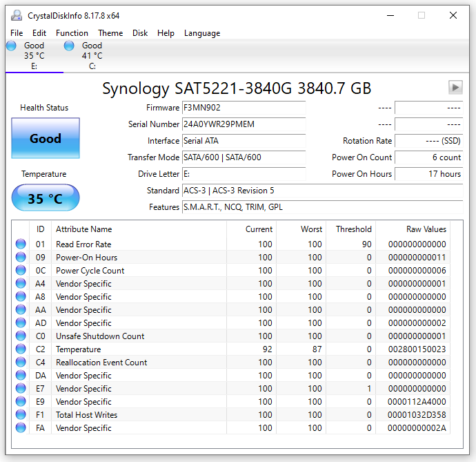Open the Function menu
Image resolution: width=476 pixels, height=462 pixels.
(72, 33)
